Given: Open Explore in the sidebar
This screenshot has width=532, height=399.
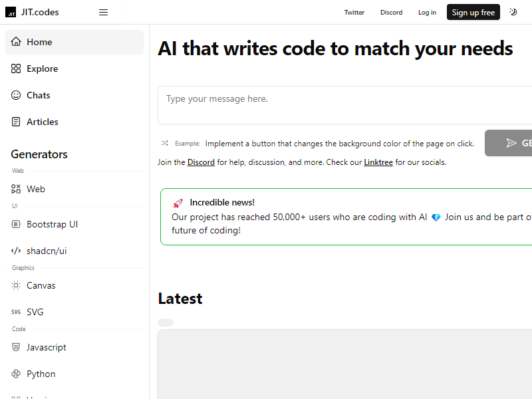Looking at the screenshot, I should tap(74, 68).
